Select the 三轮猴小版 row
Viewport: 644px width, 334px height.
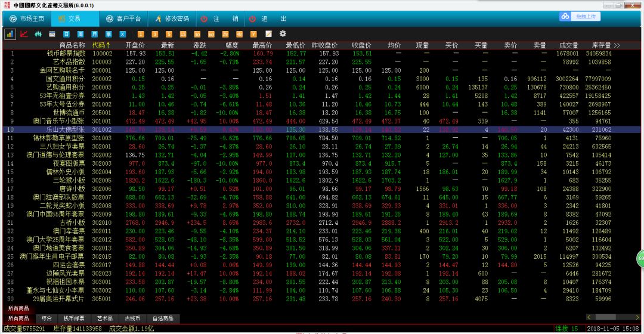coord(321,180)
